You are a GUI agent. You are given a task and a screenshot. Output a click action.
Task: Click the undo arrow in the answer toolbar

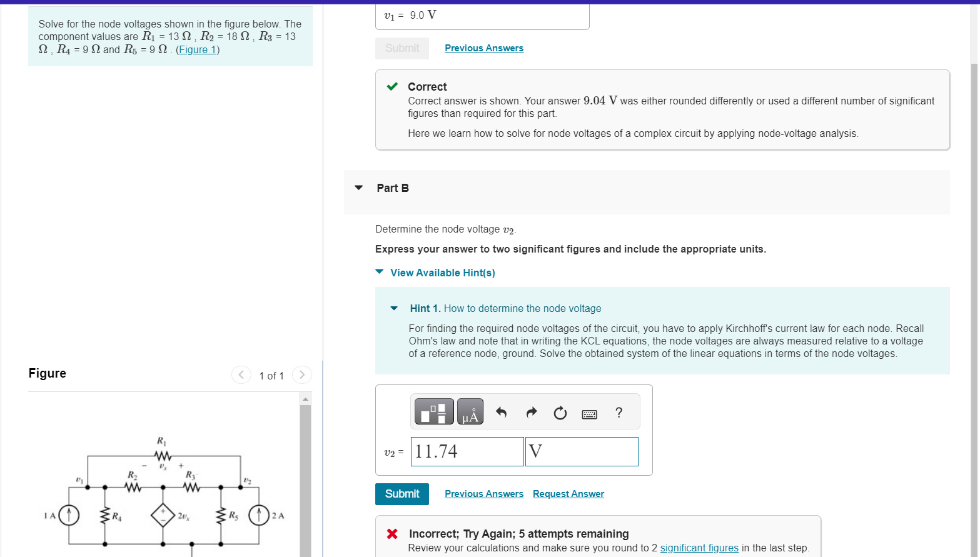[501, 412]
